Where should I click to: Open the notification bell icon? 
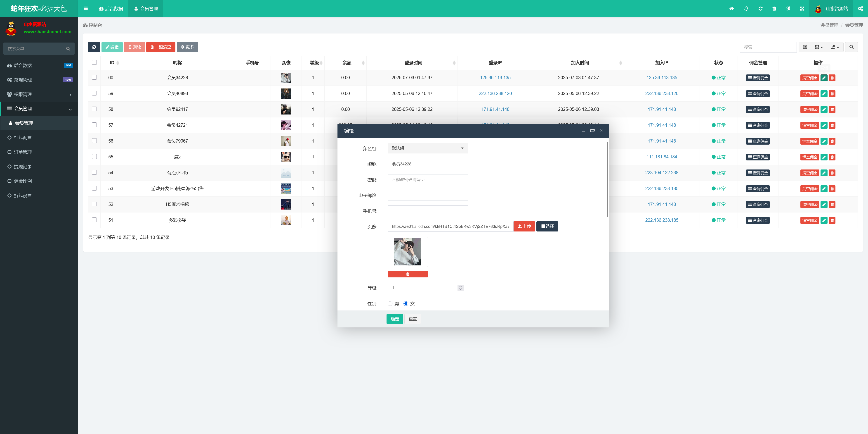746,9
